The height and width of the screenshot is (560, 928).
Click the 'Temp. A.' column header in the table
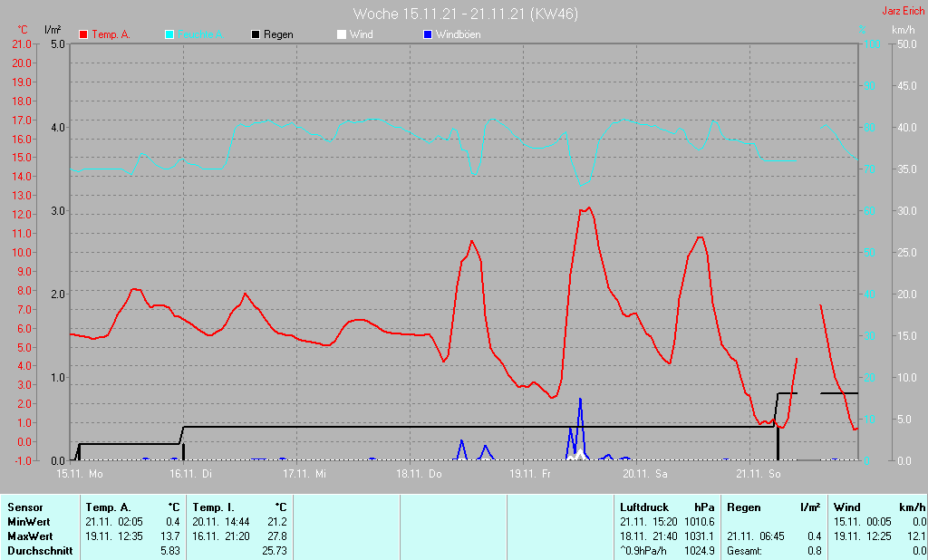click(x=108, y=507)
